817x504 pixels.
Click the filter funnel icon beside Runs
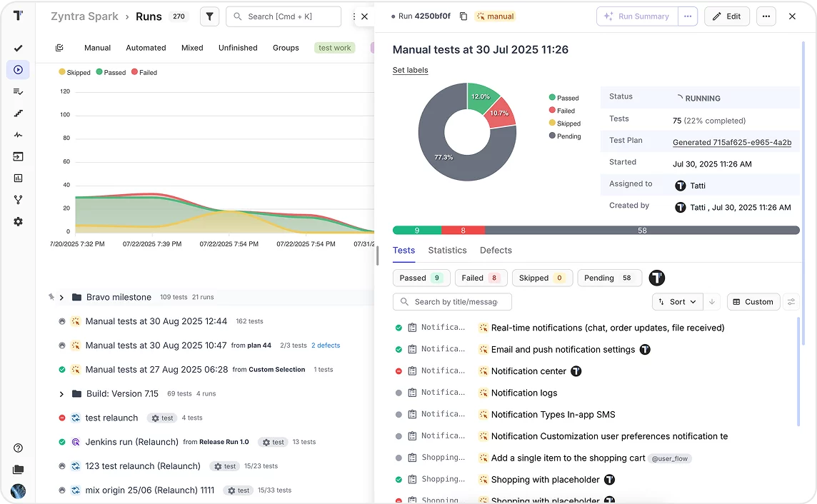209,16
